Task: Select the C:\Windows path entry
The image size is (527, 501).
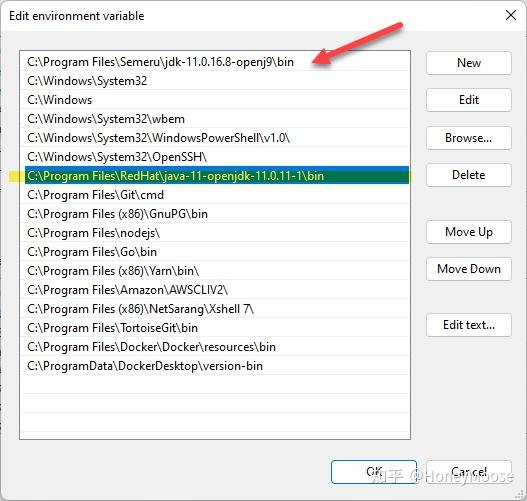Action: tap(217, 100)
